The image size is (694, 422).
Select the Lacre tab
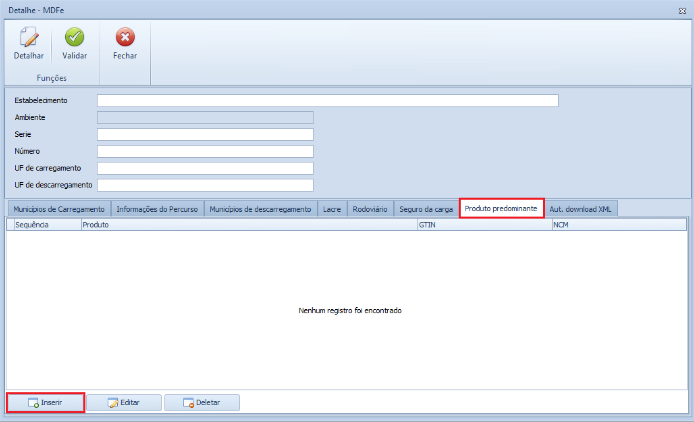333,209
